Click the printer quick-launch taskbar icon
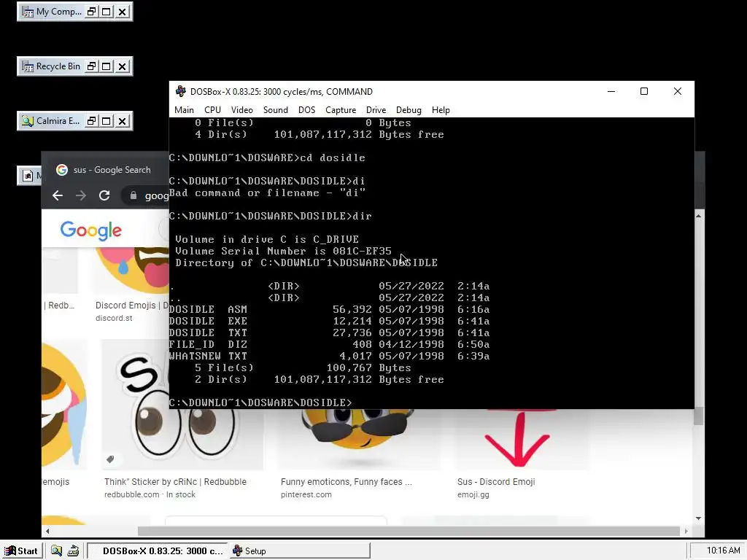The height and width of the screenshot is (560, 747). coord(73,551)
